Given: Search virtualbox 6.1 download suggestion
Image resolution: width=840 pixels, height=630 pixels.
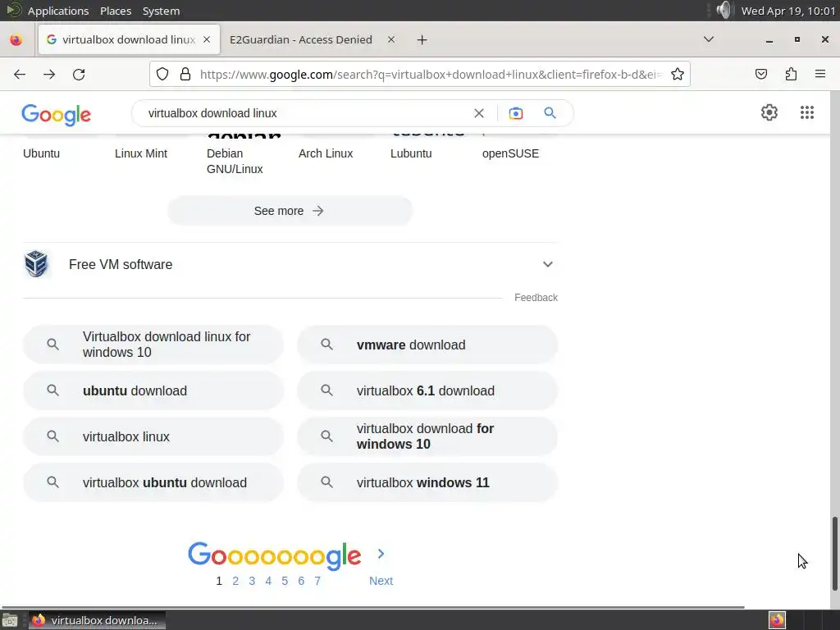Looking at the screenshot, I should click(x=427, y=390).
